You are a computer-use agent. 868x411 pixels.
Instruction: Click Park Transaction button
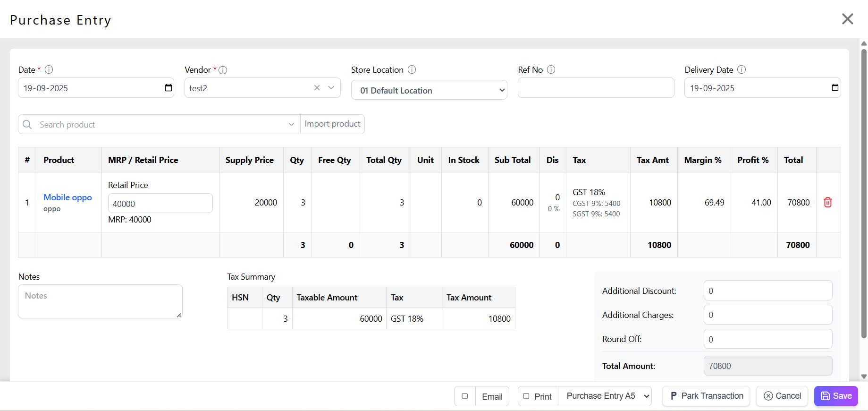coord(706,396)
